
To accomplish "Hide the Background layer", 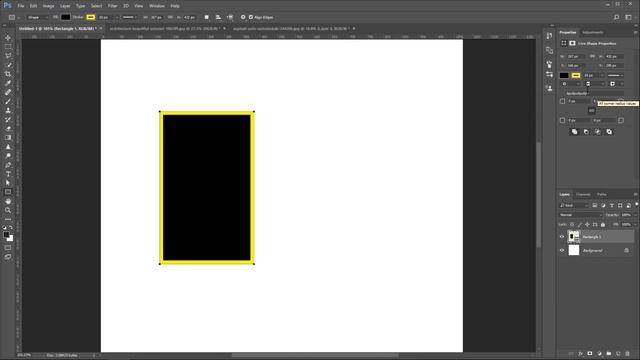I will click(x=562, y=250).
